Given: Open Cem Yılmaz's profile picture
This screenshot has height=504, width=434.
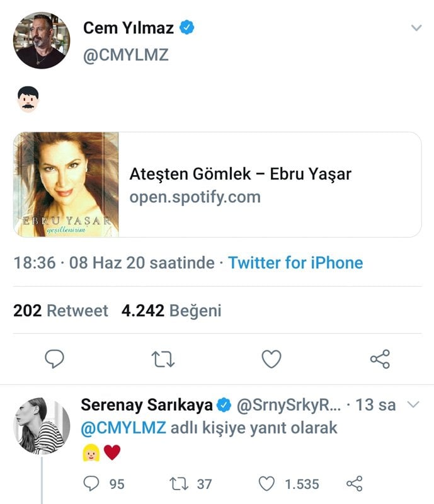Looking at the screenshot, I should pyautogui.click(x=42, y=40).
